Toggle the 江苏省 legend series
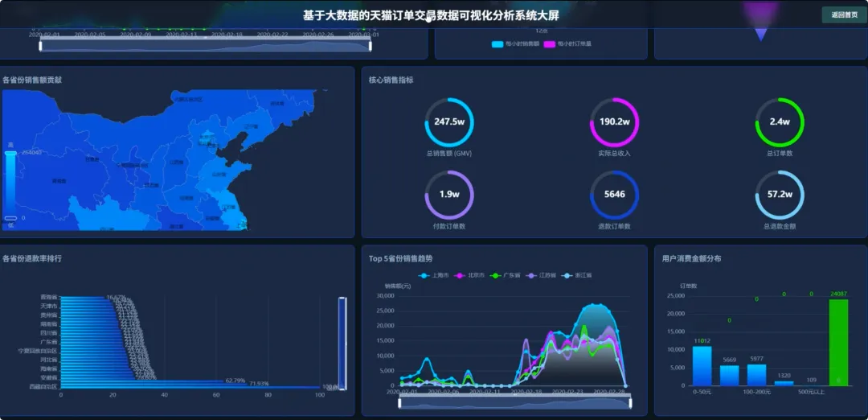This screenshot has width=868, height=420. 541,275
